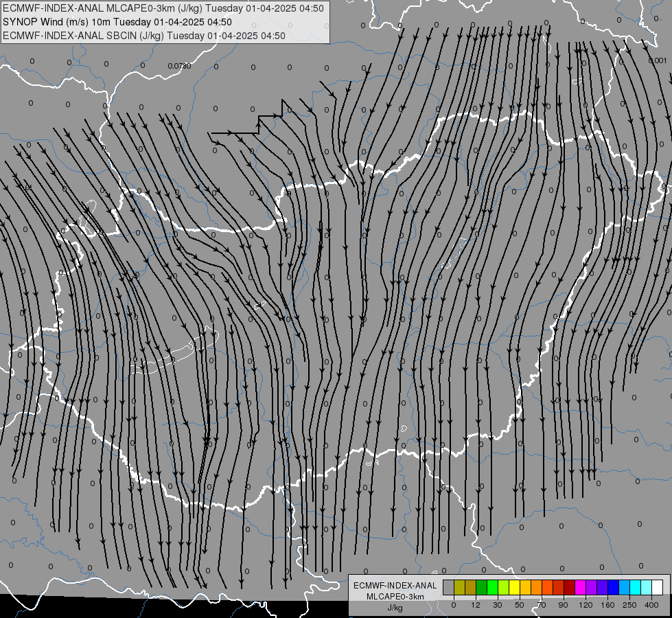Click the SBCIN title line in header
The height and width of the screenshot is (618, 672).
pyautogui.click(x=144, y=36)
